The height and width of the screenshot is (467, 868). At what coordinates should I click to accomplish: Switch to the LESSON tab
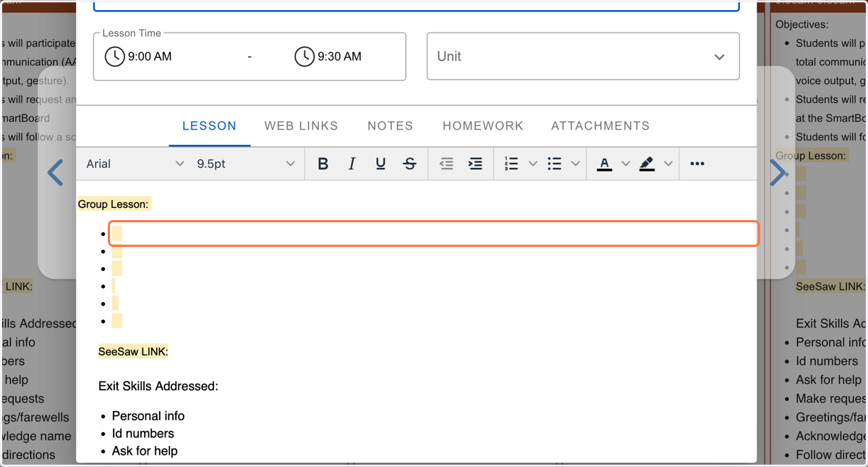coord(209,126)
